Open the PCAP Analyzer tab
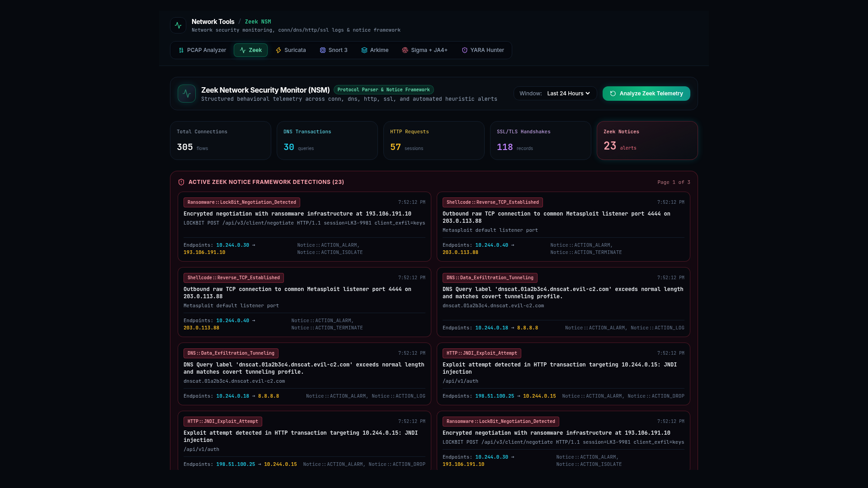Image resolution: width=868 pixels, height=488 pixels. [202, 50]
